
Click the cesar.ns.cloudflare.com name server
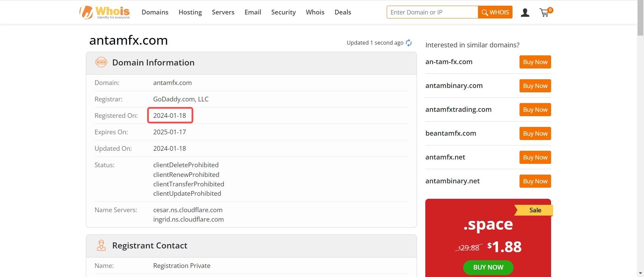[x=188, y=210]
